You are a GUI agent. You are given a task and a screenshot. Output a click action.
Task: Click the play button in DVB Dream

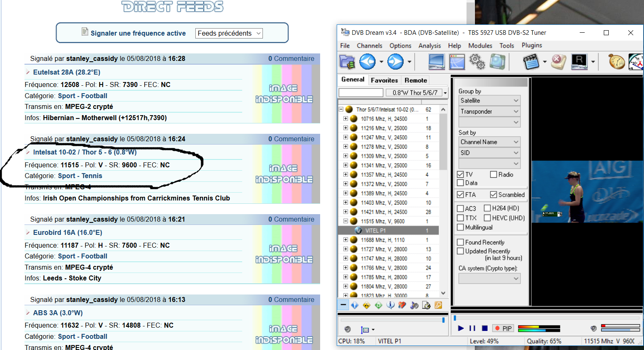tap(461, 328)
